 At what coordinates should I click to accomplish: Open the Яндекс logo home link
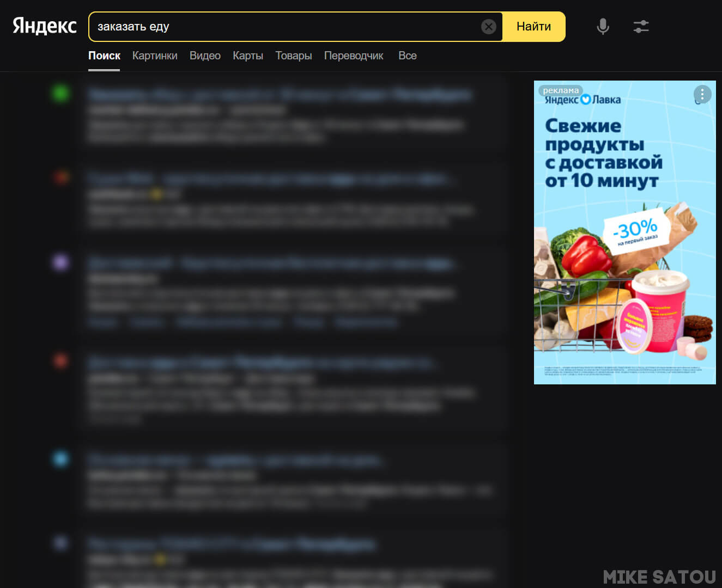click(45, 26)
